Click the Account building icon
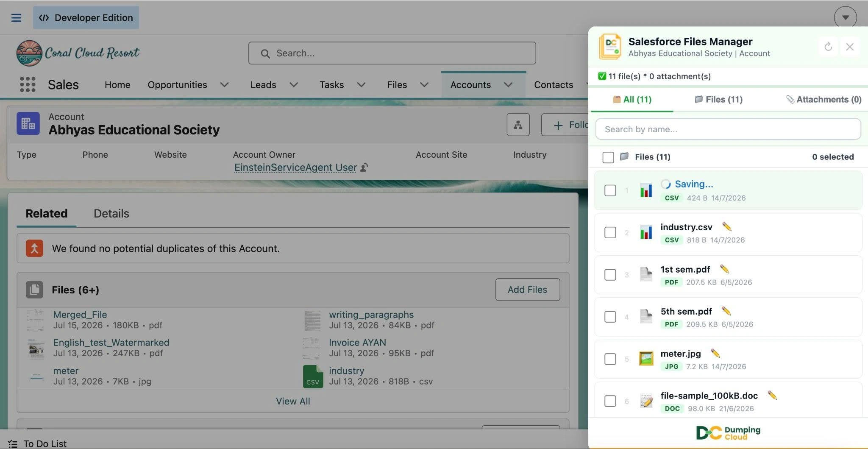Image resolution: width=868 pixels, height=449 pixels. coord(28,123)
